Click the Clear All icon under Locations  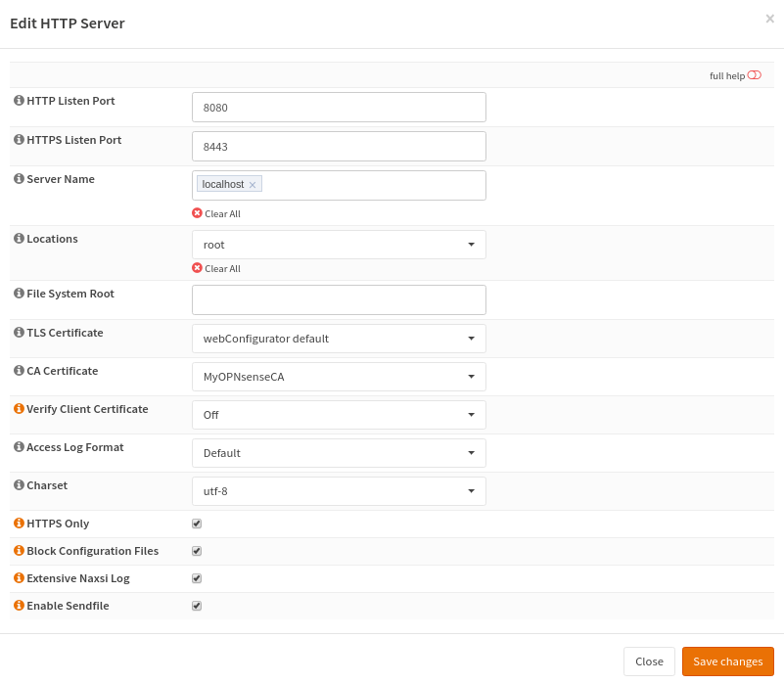196,268
